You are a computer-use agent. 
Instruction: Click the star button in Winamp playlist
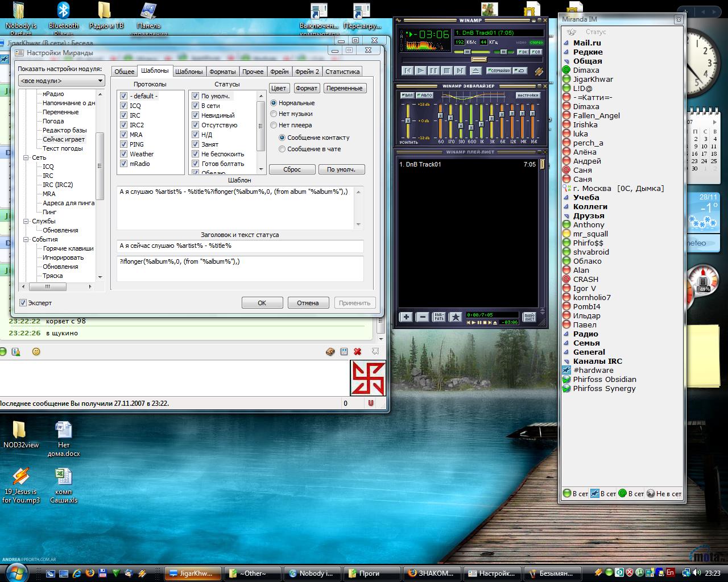[456, 317]
